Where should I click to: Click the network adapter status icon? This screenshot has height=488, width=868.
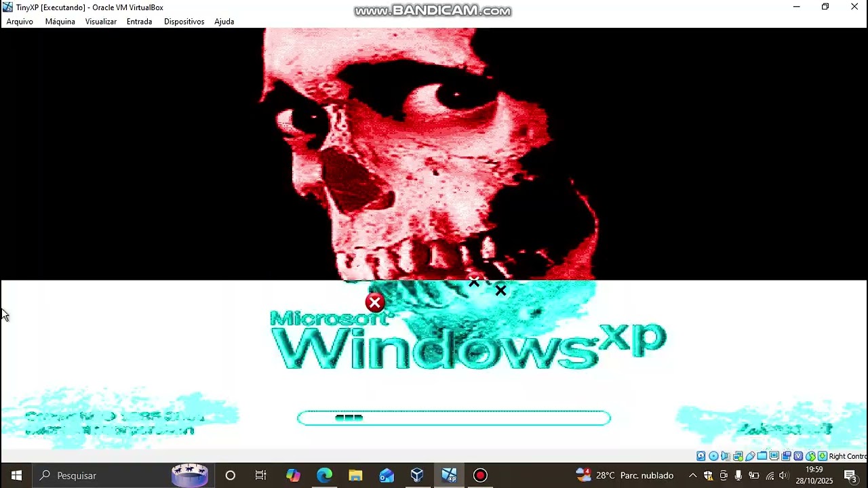tap(738, 456)
